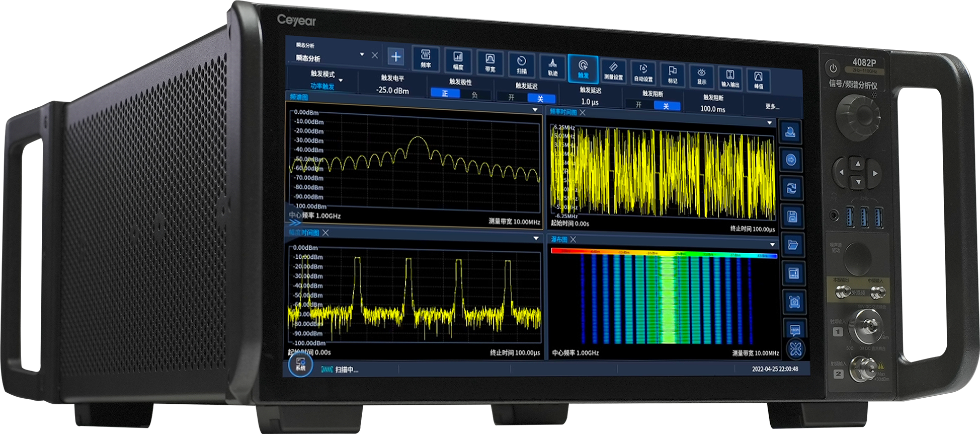Screen dimensions: 980x434
Task: Open the folder icon in right sidebar
Action: [793, 245]
